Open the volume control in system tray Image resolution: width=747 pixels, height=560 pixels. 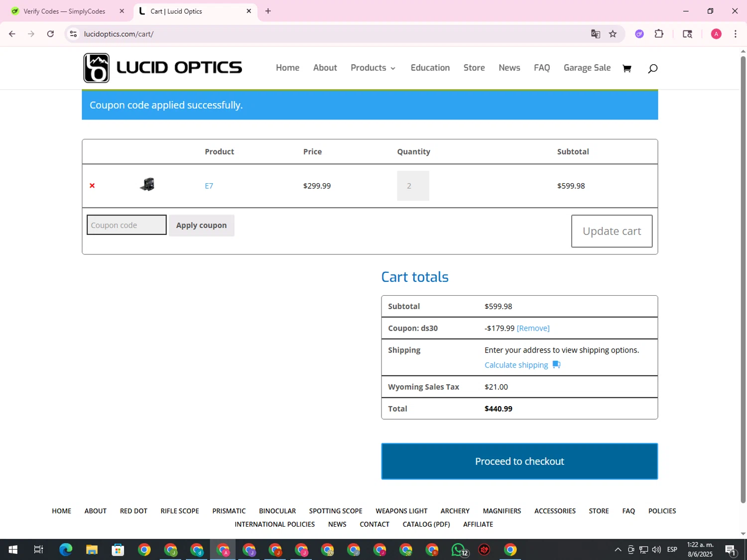[x=656, y=550]
